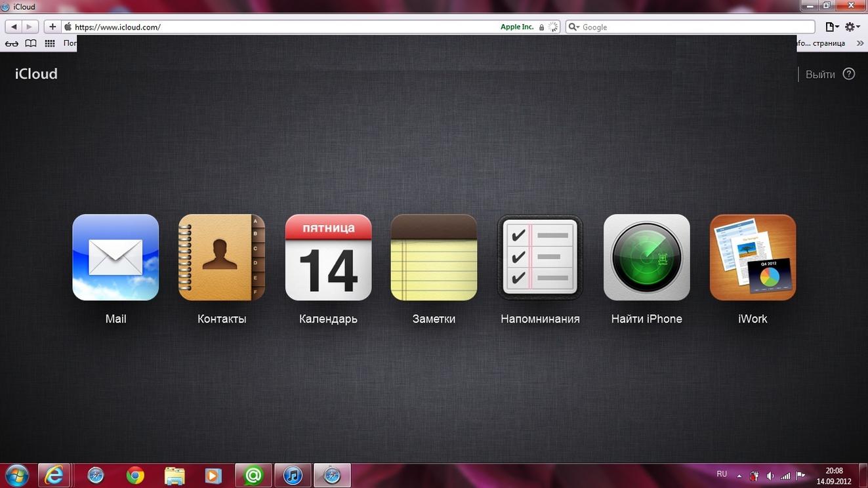Switch to iTunes in the taskbar
The image size is (868, 488).
[293, 476]
